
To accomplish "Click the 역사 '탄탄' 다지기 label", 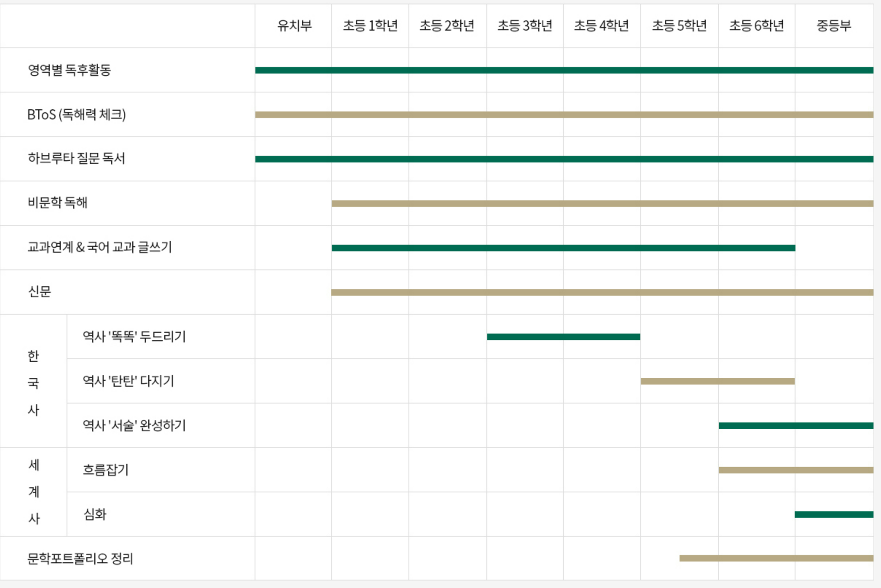I will [128, 381].
